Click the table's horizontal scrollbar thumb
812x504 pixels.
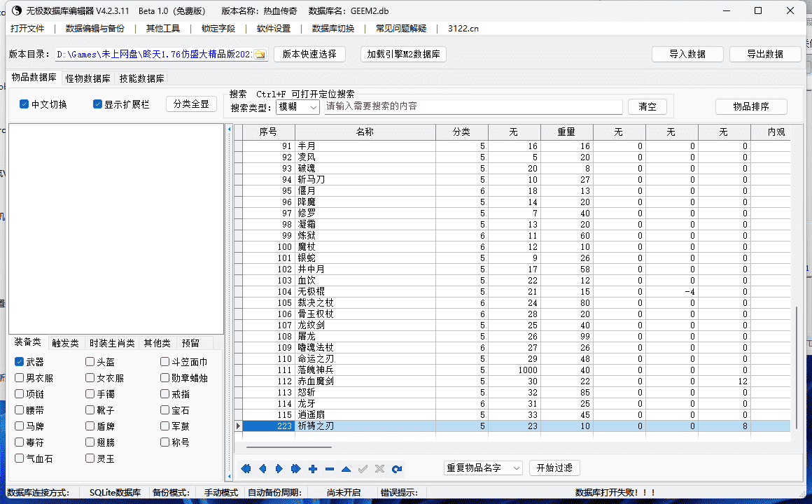(289, 447)
